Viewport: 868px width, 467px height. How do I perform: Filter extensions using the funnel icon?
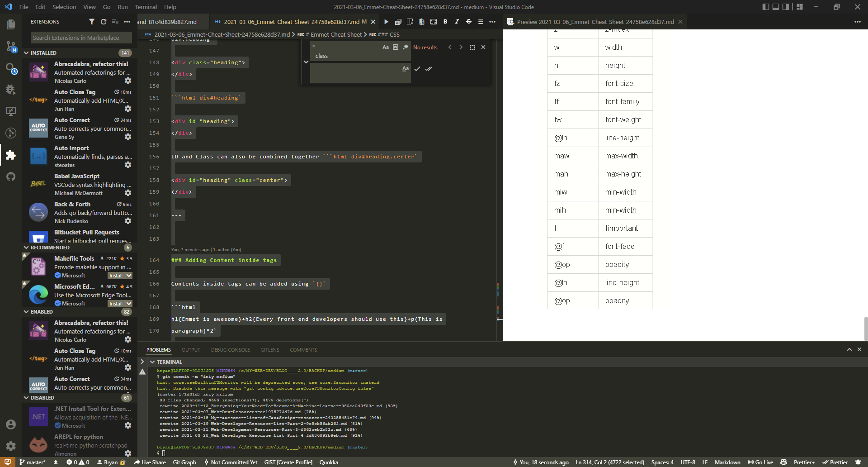click(92, 22)
